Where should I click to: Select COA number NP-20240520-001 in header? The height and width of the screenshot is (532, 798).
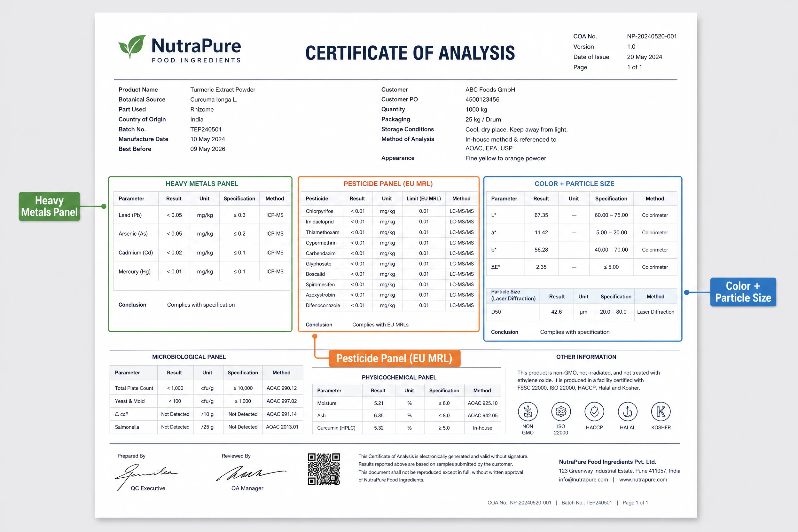(652, 36)
